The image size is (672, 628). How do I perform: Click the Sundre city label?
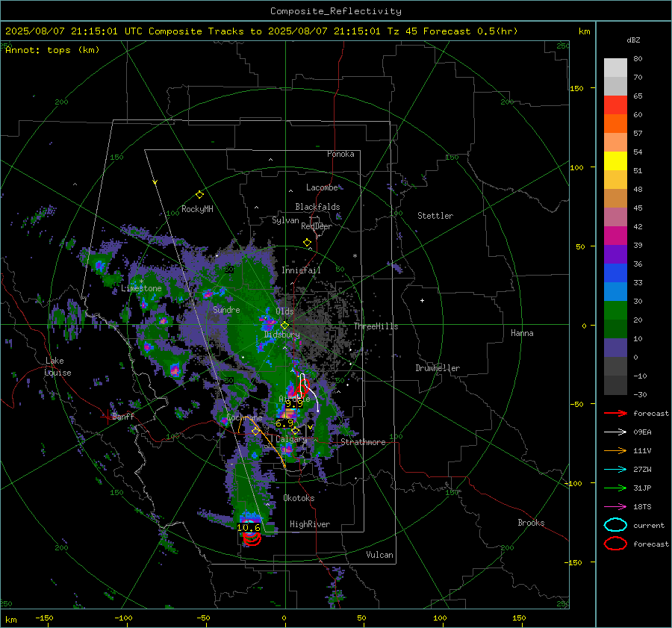[x=227, y=310]
